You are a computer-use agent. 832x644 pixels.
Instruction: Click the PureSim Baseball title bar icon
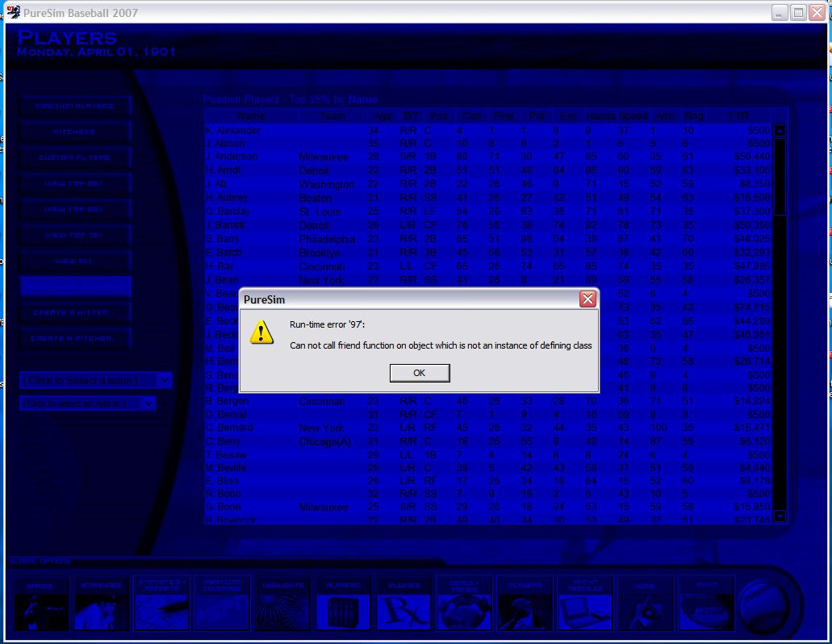point(13,12)
